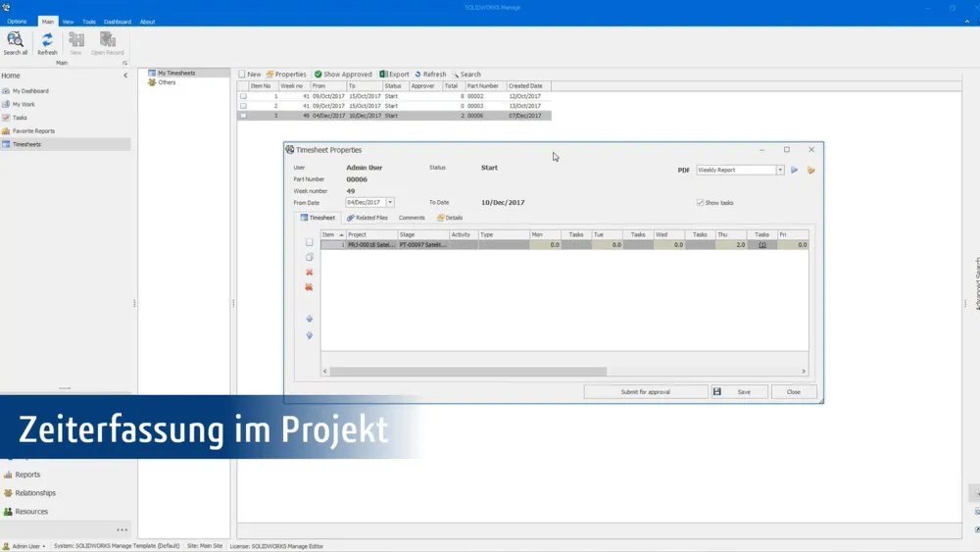Select the Main ribbon tab
Viewport: 980px width, 552px height.
pyautogui.click(x=47, y=22)
